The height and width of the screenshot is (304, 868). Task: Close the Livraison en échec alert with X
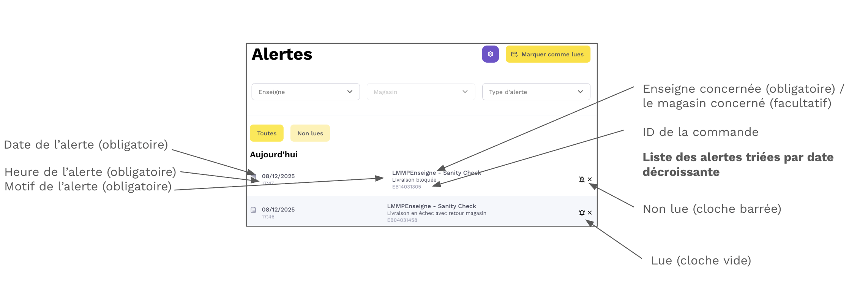click(x=590, y=213)
